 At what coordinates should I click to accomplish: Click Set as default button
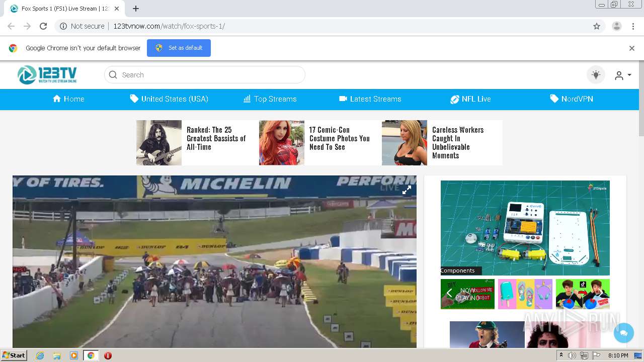tap(179, 48)
